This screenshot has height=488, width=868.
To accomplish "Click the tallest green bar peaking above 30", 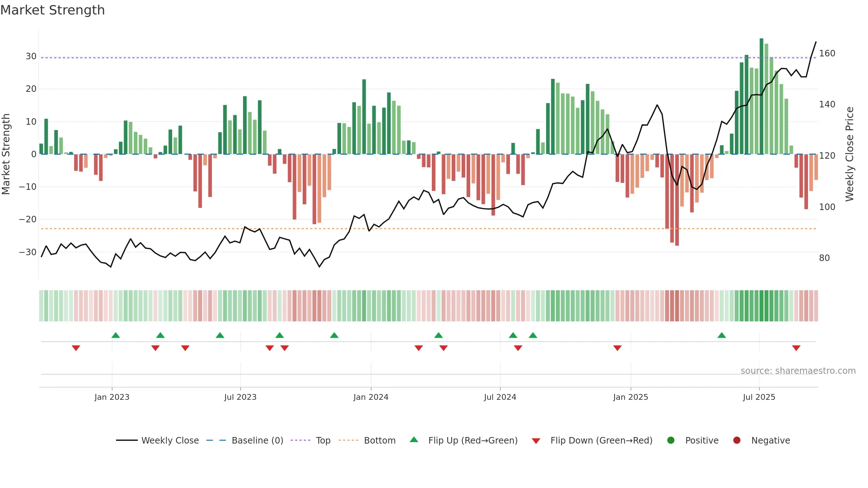I will click(761, 96).
